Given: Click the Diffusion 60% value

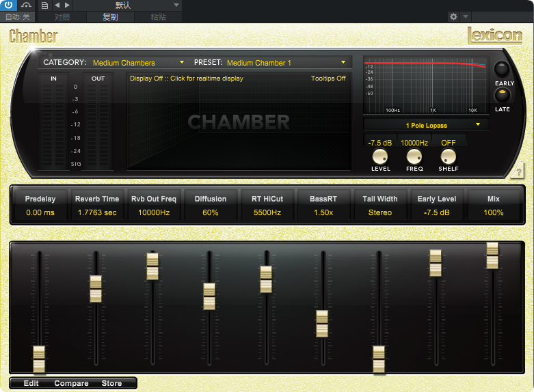Looking at the screenshot, I should tap(211, 212).
